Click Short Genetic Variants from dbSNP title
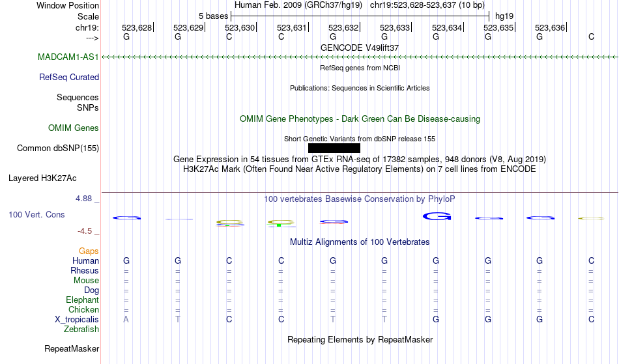The height and width of the screenshot is (364, 619). pos(360,139)
